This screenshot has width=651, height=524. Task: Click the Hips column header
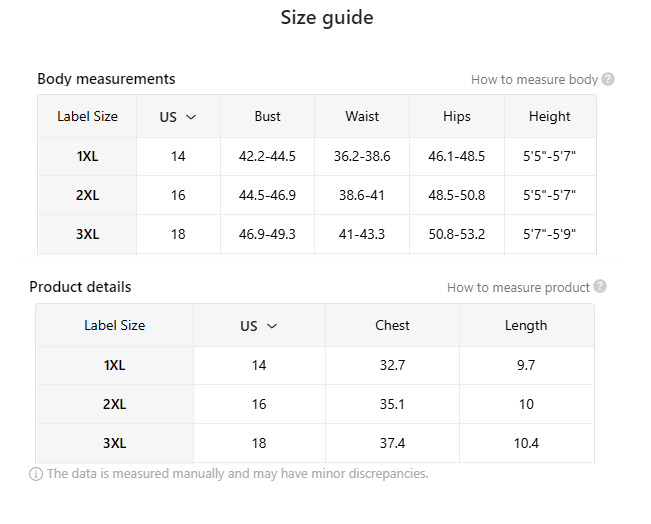[x=456, y=117]
